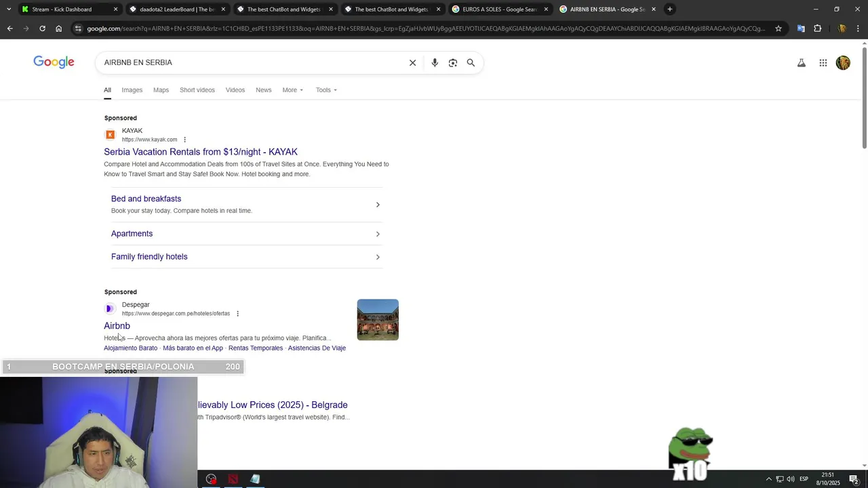Open the Dota 2 taskbar icon
This screenshot has width=868, height=488.
(x=233, y=479)
